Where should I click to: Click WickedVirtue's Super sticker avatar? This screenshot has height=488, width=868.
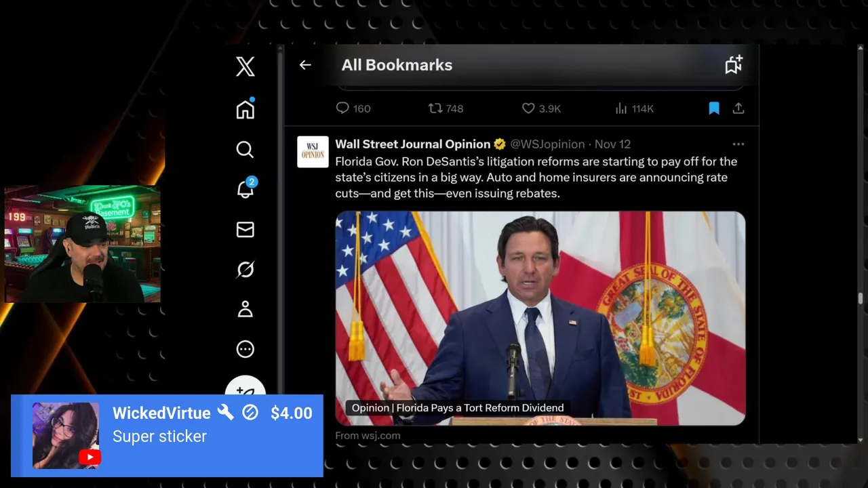pos(66,436)
